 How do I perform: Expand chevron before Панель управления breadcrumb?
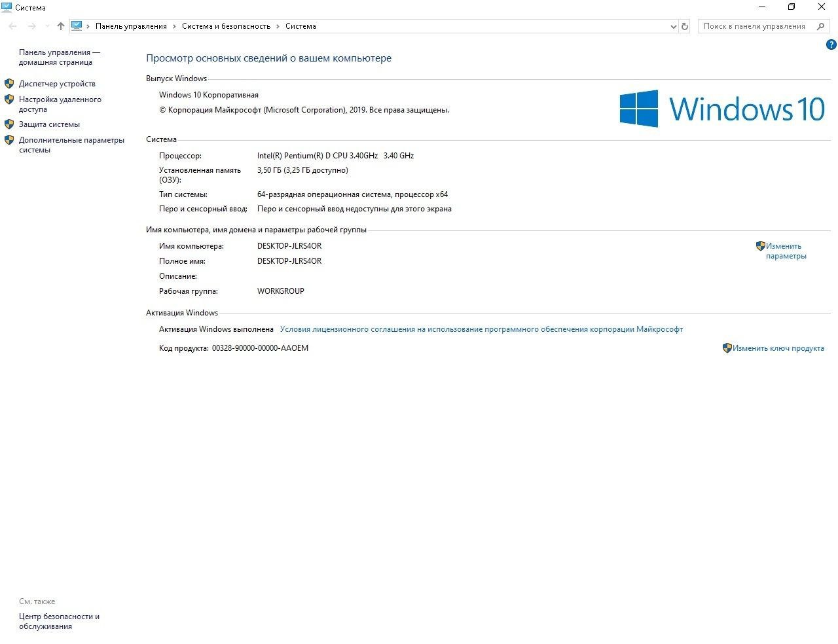pyautogui.click(x=89, y=26)
